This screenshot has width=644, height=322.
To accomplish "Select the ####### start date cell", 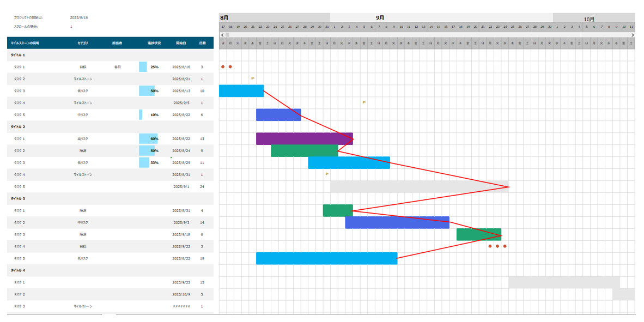I will click(181, 306).
